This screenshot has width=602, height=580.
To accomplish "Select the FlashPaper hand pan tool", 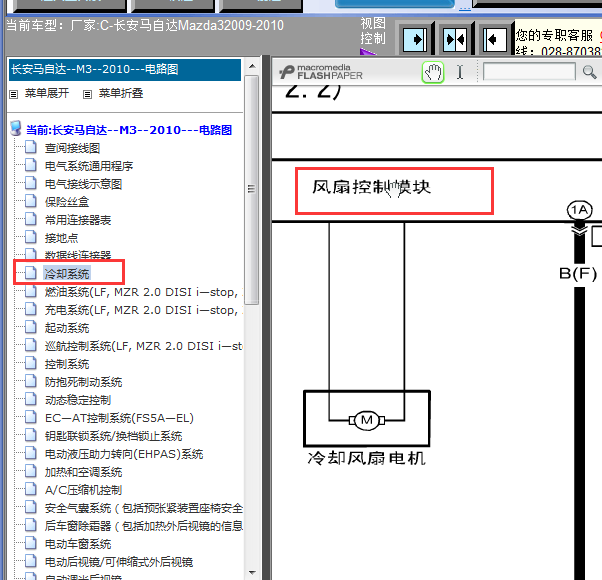I will 433,72.
